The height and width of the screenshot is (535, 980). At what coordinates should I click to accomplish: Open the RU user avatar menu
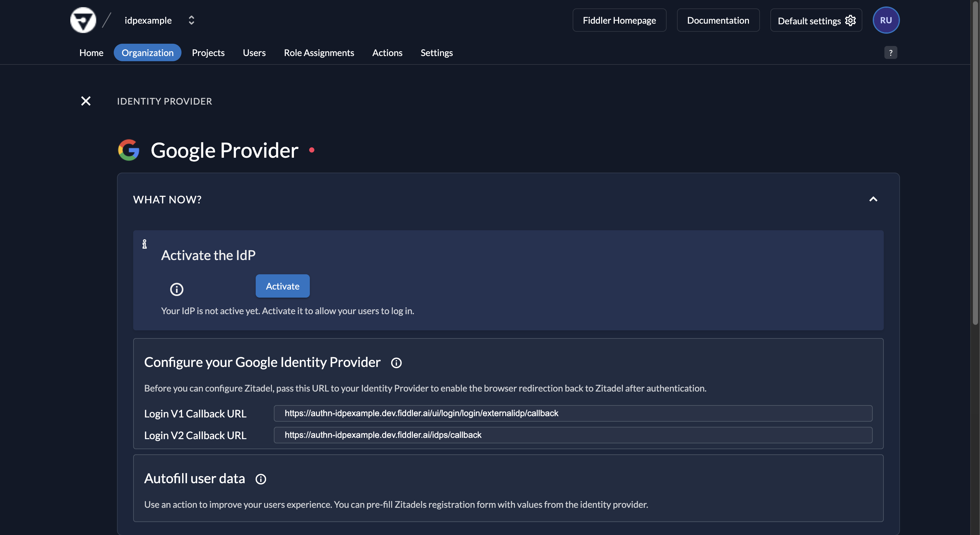[886, 20]
